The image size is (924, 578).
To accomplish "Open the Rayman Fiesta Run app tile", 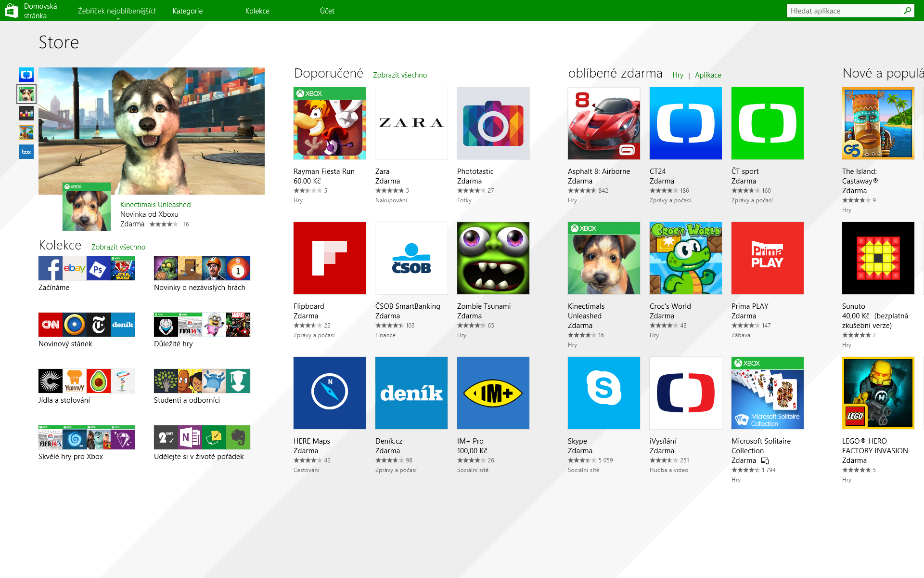I will [x=330, y=123].
